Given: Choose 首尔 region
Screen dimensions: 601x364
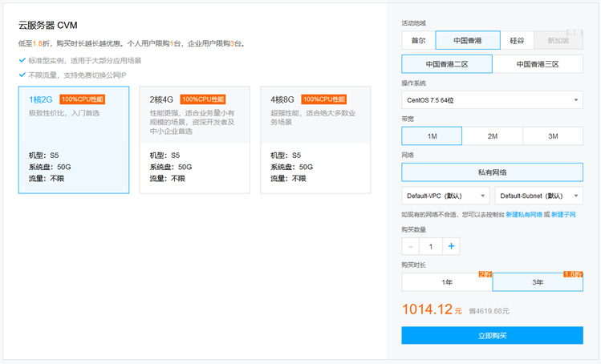Looking at the screenshot, I should click(x=418, y=40).
